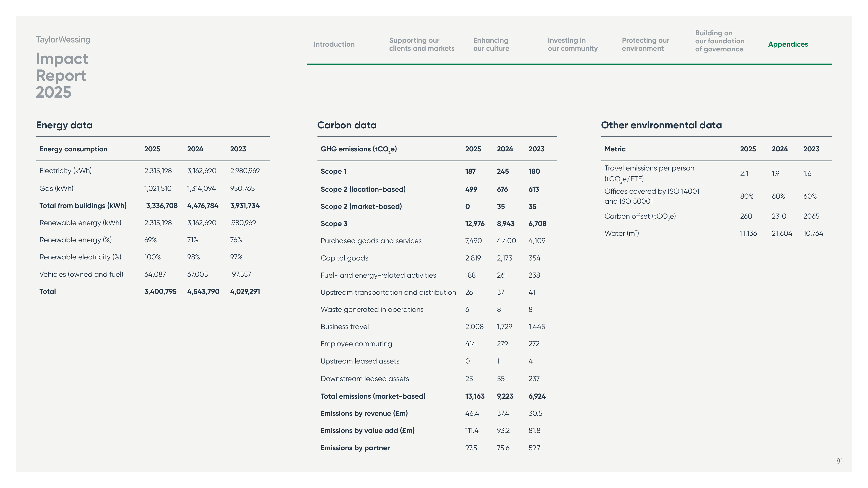The height and width of the screenshot is (488, 868).
Task: Click Business travel 2025 value 2,008
Action: (474, 327)
